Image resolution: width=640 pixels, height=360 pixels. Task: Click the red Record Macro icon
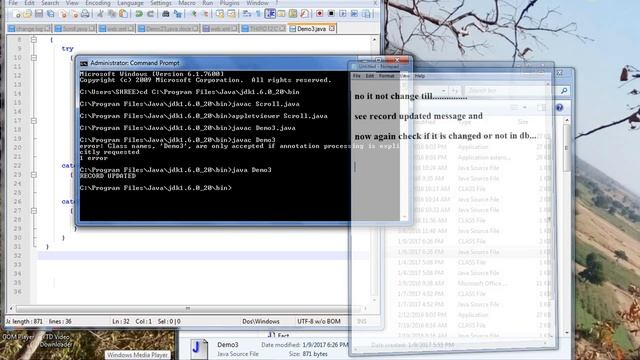(x=320, y=14)
